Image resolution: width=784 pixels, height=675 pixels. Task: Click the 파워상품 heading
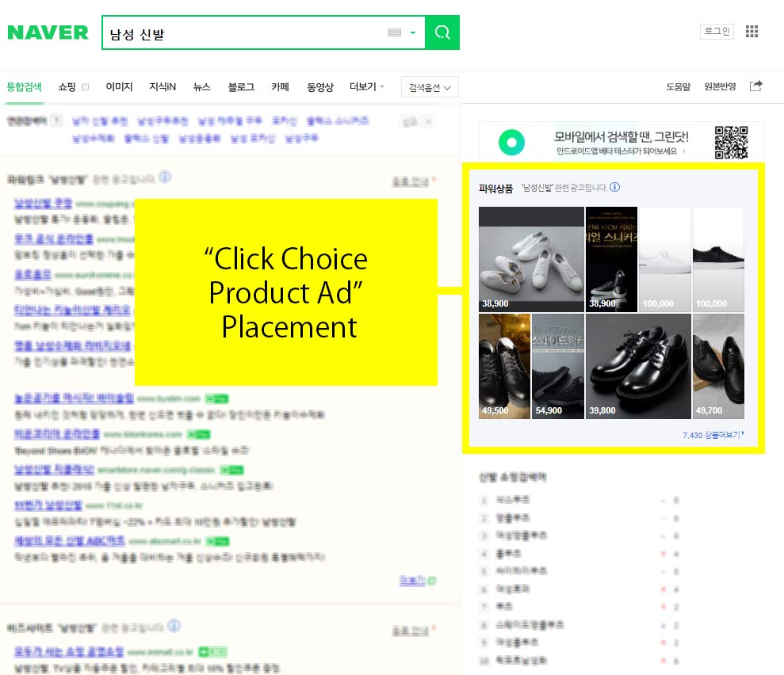496,189
